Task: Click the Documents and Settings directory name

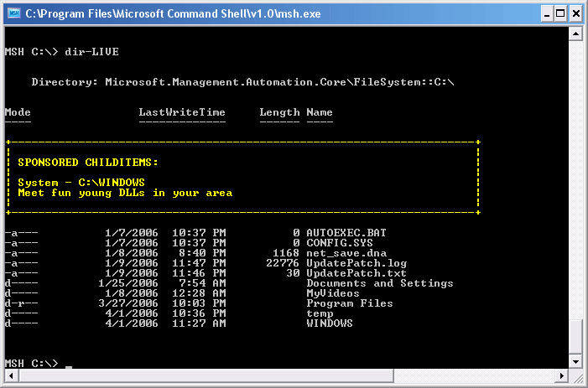Action: 379,283
